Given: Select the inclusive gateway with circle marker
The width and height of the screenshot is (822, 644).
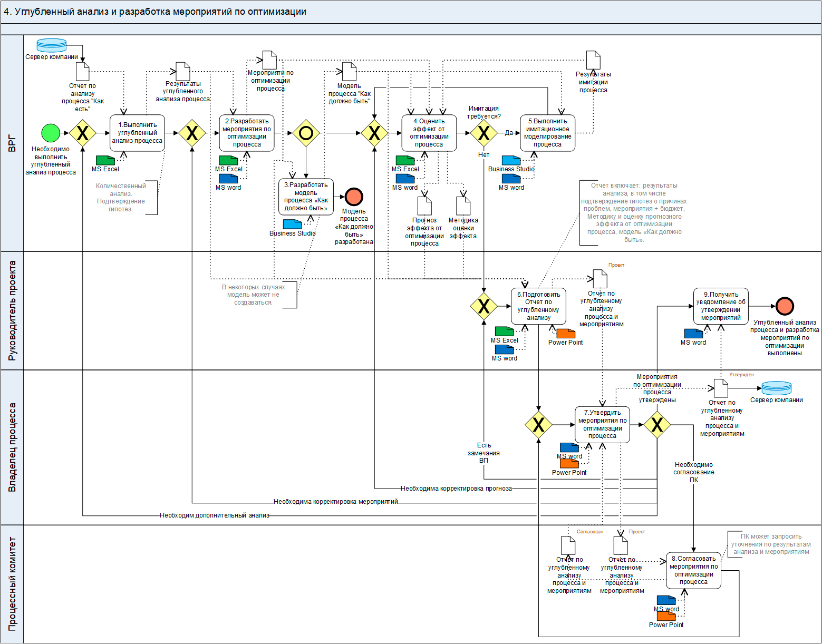Looking at the screenshot, I should (306, 133).
